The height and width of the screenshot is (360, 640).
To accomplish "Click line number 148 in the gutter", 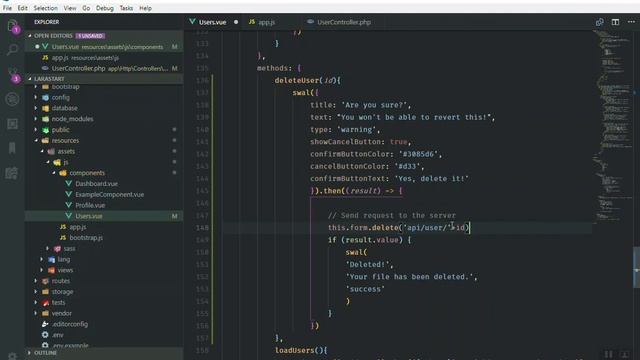I will 202,228.
